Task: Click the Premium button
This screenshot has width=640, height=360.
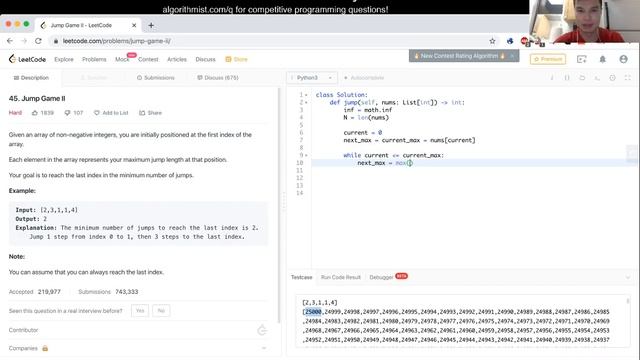Action: tap(548, 59)
